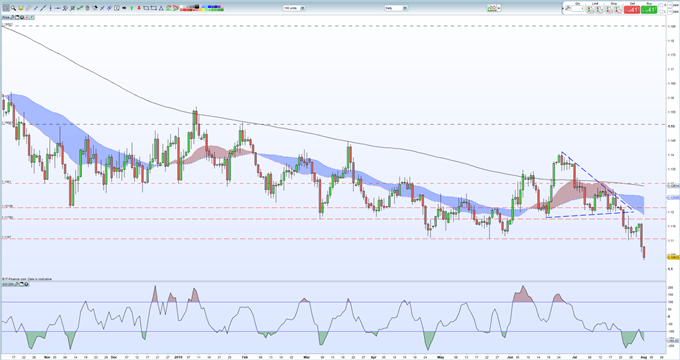Image resolution: width=680 pixels, height=360 pixels.
Task: Open the Daily timeframe dropdown
Action: [396, 8]
